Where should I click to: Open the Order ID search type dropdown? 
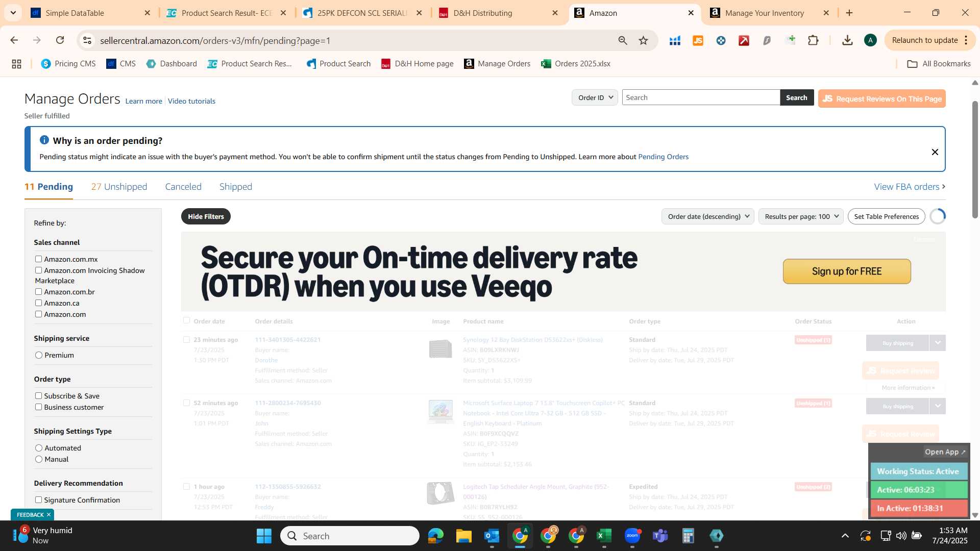click(595, 97)
